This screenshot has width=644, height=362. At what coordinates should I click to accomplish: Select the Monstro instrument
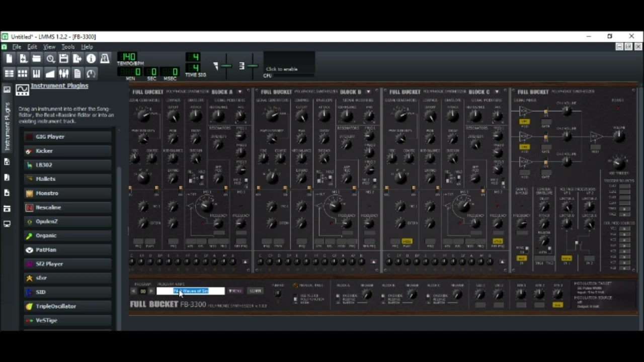tap(68, 193)
